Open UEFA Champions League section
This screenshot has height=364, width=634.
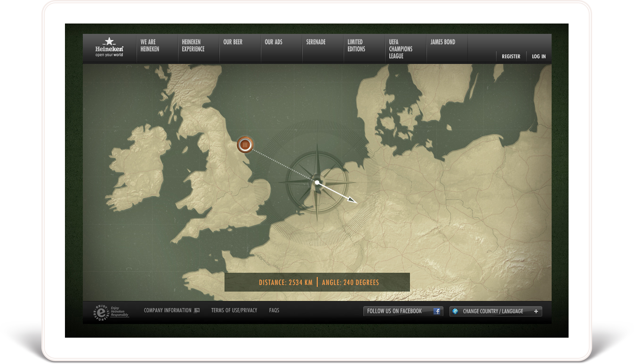(401, 49)
